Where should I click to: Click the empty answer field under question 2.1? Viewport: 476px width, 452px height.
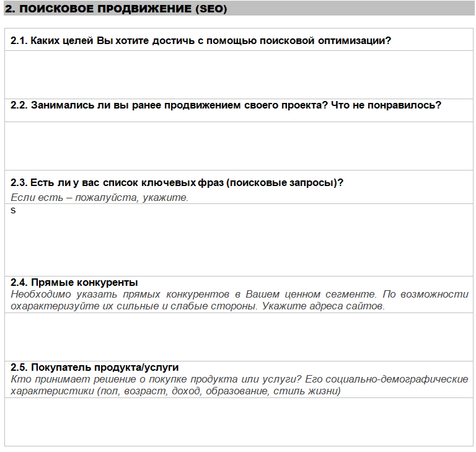click(x=239, y=74)
